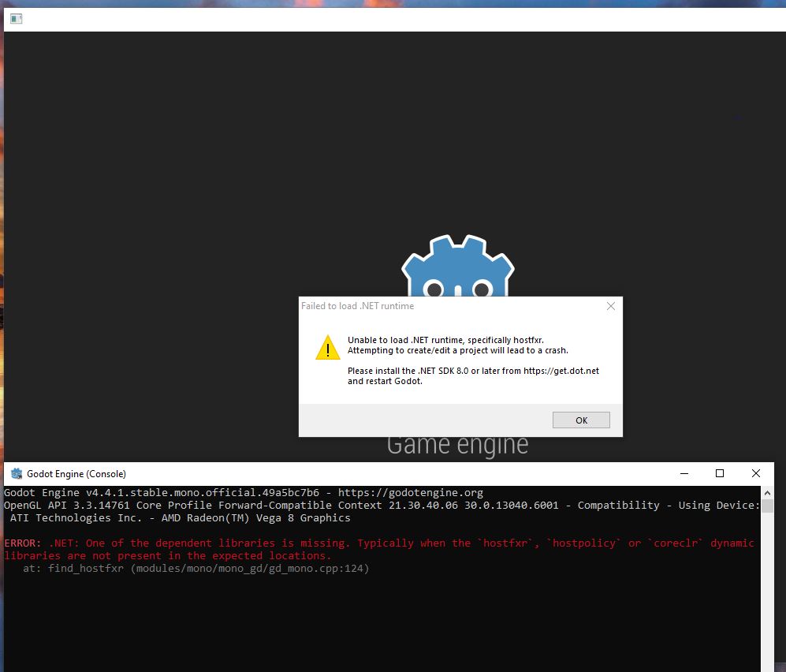Click the 'Failed to load .NET runtime' dialog title
The width and height of the screenshot is (786, 672).
[357, 306]
